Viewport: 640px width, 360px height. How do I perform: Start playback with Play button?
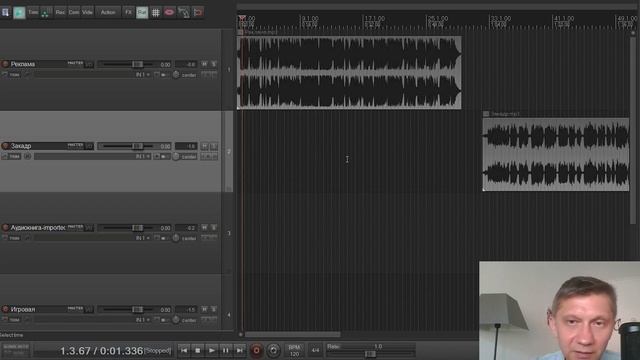coord(212,350)
